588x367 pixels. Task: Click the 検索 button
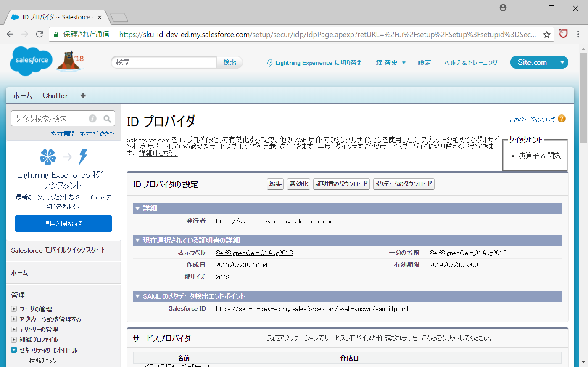pyautogui.click(x=230, y=62)
